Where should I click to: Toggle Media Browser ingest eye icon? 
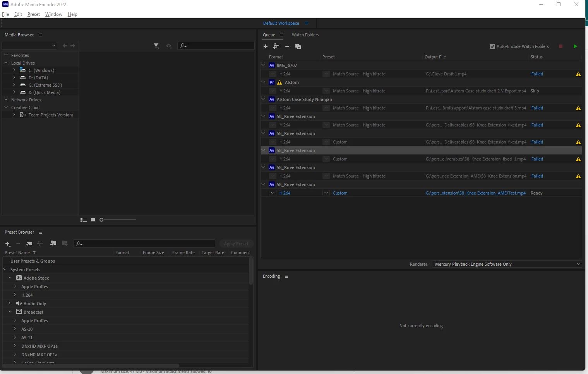tap(169, 46)
